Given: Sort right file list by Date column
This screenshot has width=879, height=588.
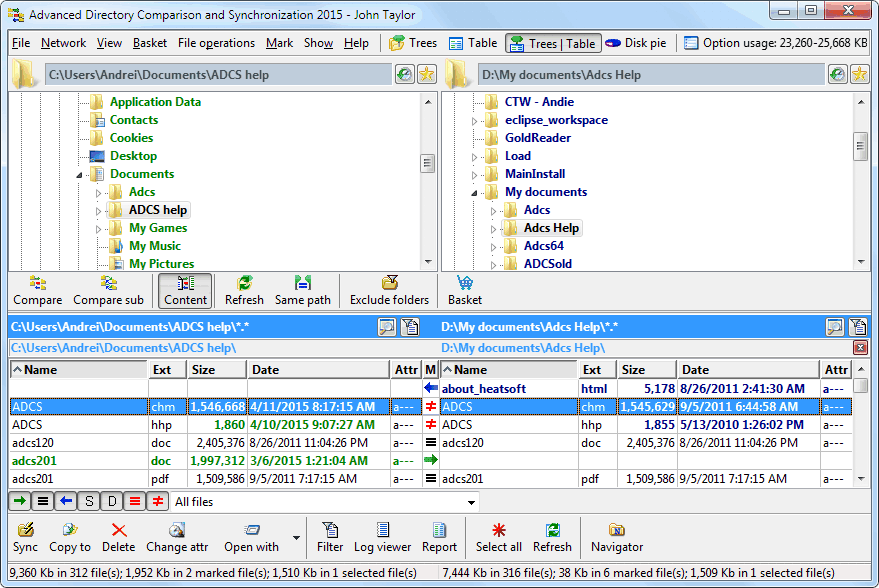Looking at the screenshot, I should pyautogui.click(x=748, y=369).
